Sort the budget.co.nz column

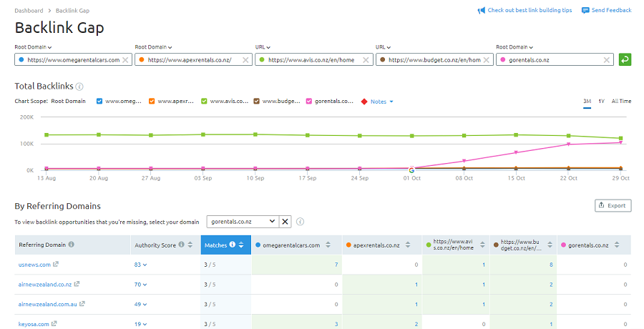pos(550,245)
